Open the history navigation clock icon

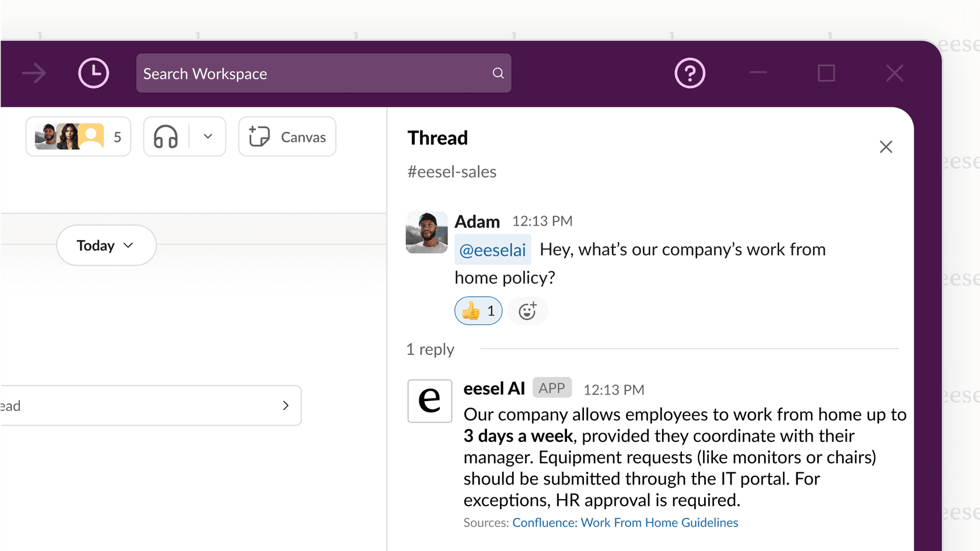(x=93, y=73)
